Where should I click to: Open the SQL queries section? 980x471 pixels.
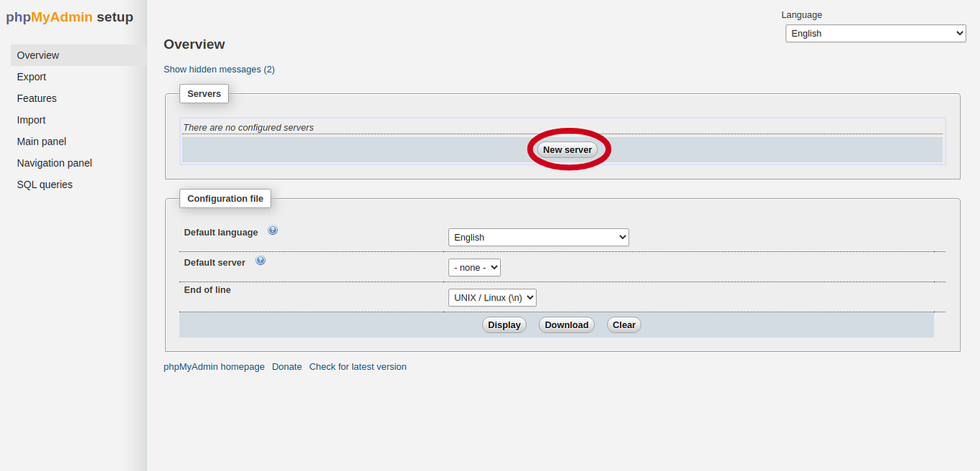pos(45,184)
